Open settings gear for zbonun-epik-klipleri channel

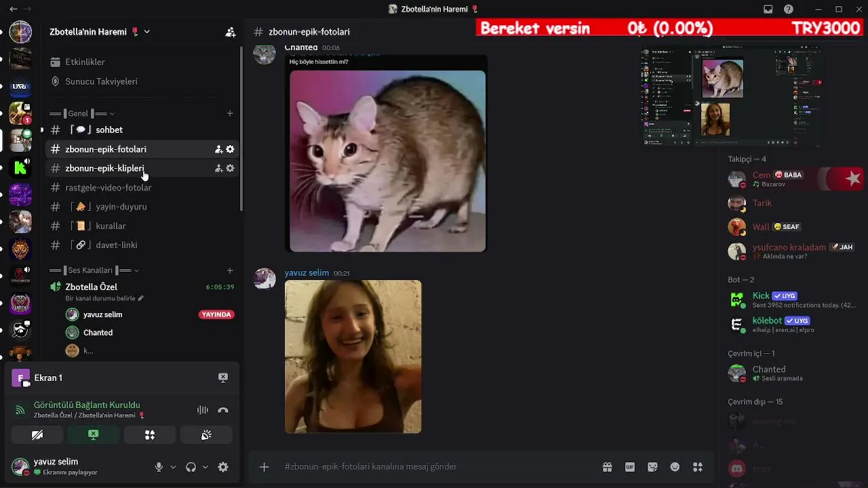230,168
